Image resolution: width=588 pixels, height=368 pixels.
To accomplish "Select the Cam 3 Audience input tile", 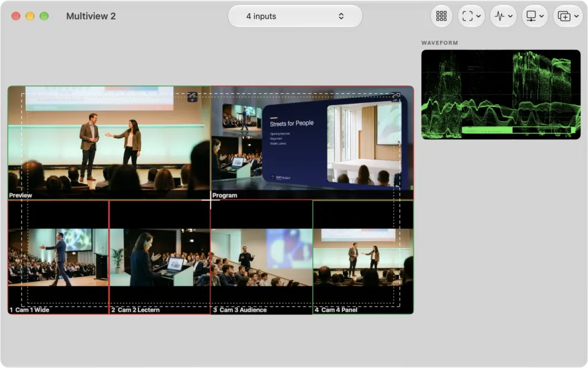I will click(261, 257).
